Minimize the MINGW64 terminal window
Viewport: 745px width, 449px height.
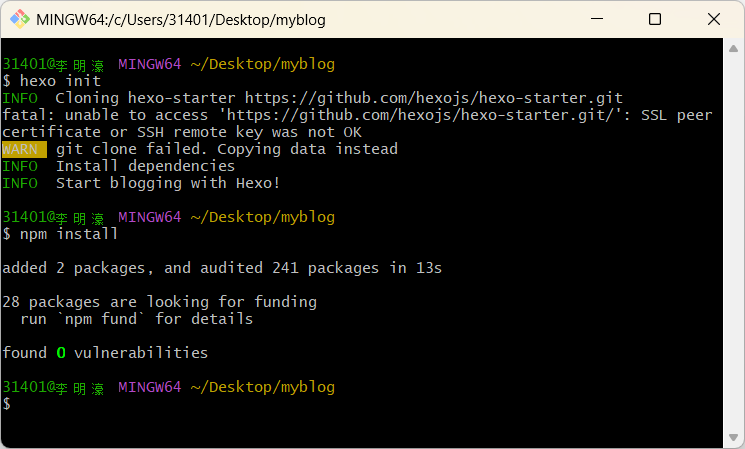[600, 19]
